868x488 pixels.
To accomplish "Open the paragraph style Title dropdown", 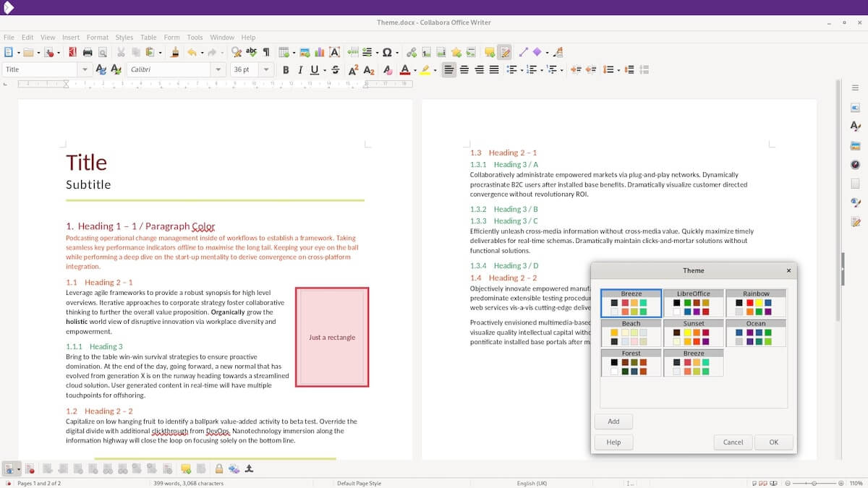I will point(85,70).
